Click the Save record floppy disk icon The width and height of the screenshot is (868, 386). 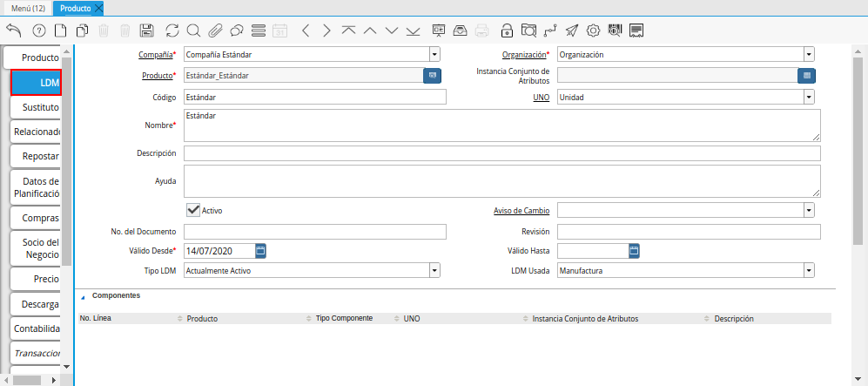point(147,30)
